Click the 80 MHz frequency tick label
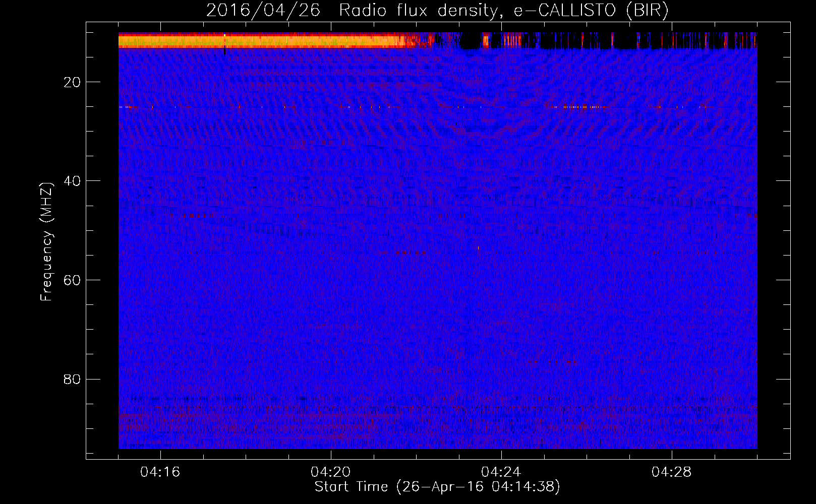Viewport: 816px width, 504px height. (x=73, y=379)
